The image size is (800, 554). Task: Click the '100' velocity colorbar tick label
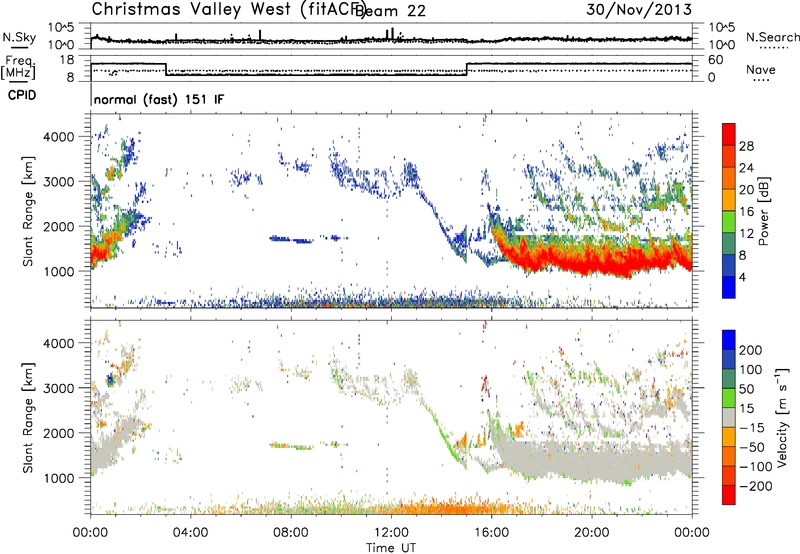[750, 370]
